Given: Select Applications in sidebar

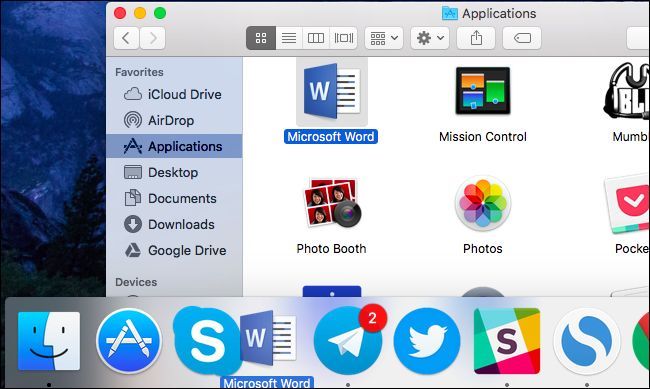Looking at the screenshot, I should [x=174, y=146].
